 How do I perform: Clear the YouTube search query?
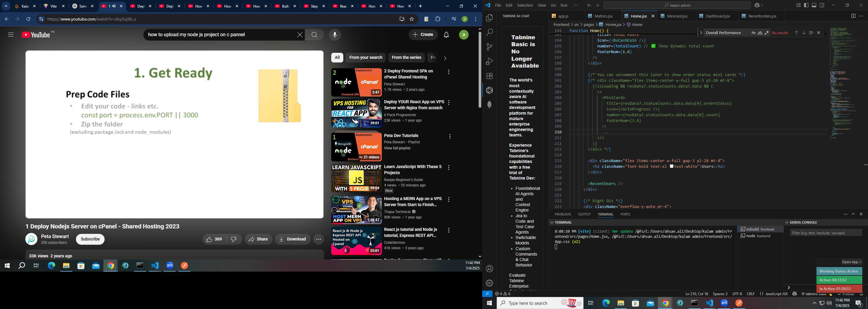tap(300, 35)
